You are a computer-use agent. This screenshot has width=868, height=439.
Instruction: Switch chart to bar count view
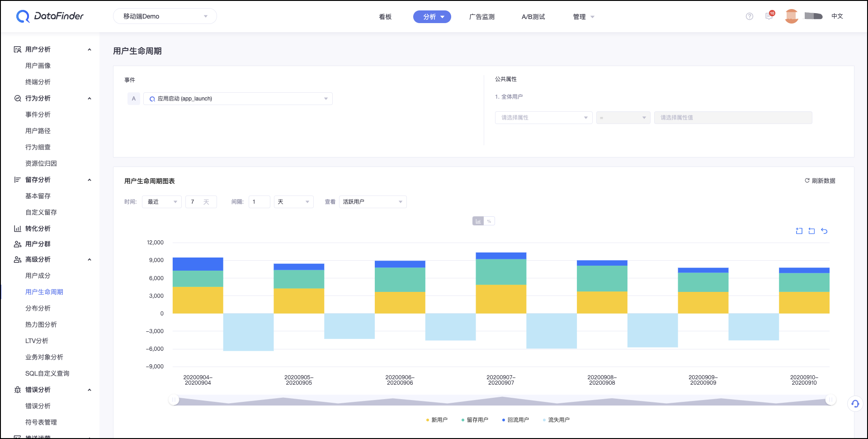coord(478,221)
